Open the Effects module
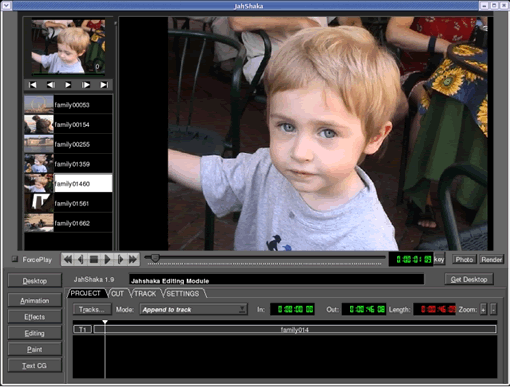The height and width of the screenshot is (388, 510). tap(35, 317)
